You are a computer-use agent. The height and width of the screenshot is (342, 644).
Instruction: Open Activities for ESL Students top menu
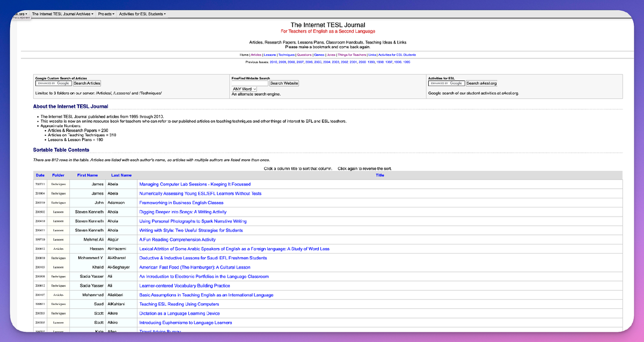(142, 14)
